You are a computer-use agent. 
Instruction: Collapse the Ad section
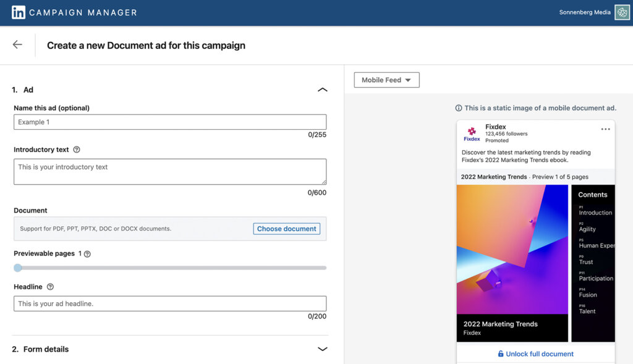(x=322, y=90)
